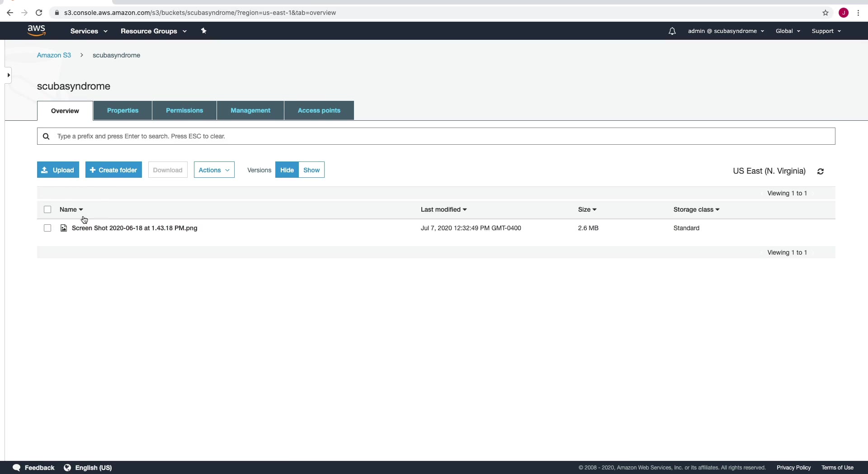The width and height of the screenshot is (868, 474).
Task: Click the AWS logo home icon
Action: [x=36, y=31]
